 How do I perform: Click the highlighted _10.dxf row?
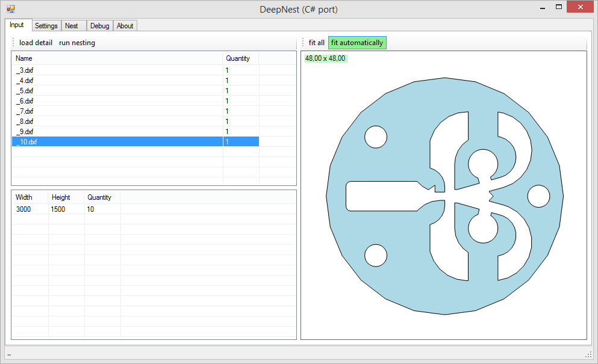pos(27,142)
